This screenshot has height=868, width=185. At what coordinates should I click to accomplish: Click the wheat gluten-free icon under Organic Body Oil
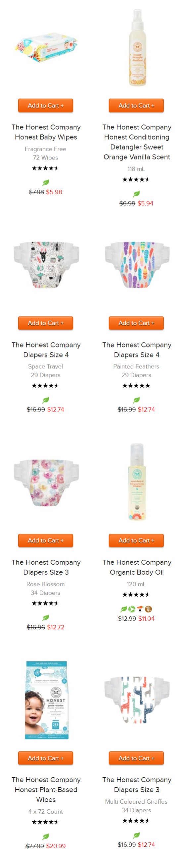click(148, 609)
